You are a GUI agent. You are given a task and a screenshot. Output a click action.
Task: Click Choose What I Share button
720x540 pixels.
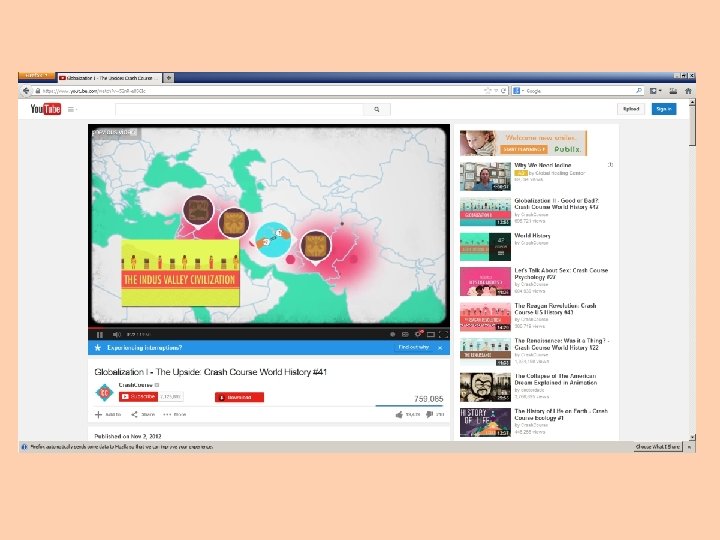658,447
